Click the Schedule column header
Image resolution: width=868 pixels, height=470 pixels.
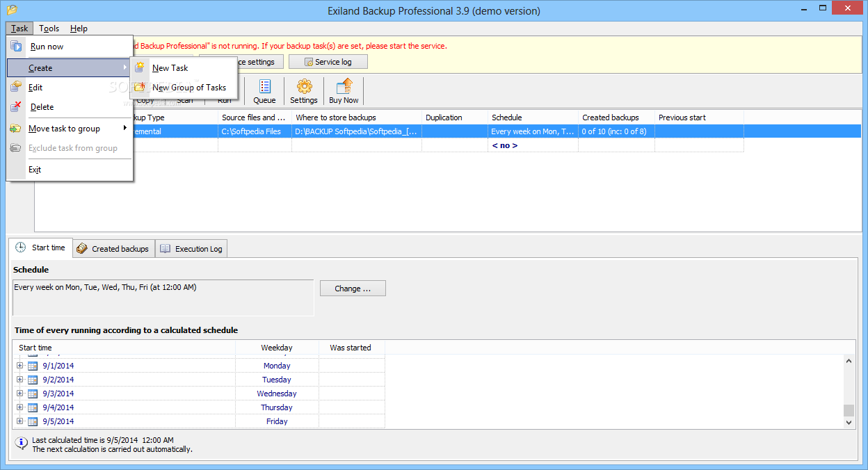click(533, 117)
